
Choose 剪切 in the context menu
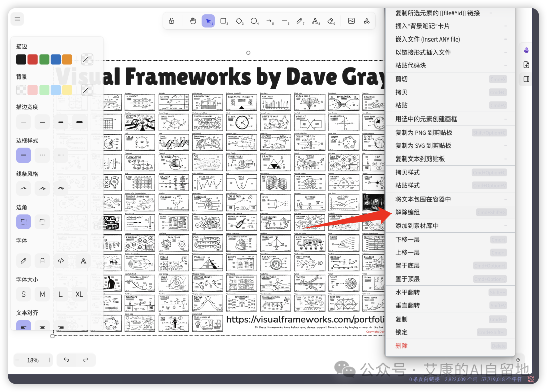pyautogui.click(x=450, y=79)
